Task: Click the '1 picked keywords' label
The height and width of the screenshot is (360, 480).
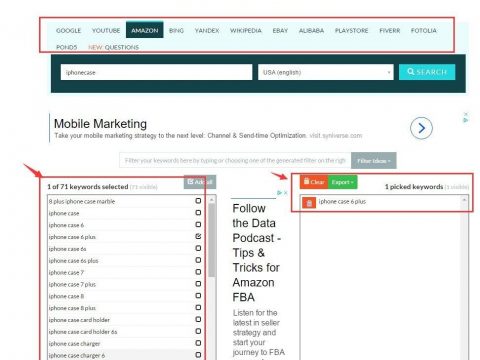Action: pos(414,187)
